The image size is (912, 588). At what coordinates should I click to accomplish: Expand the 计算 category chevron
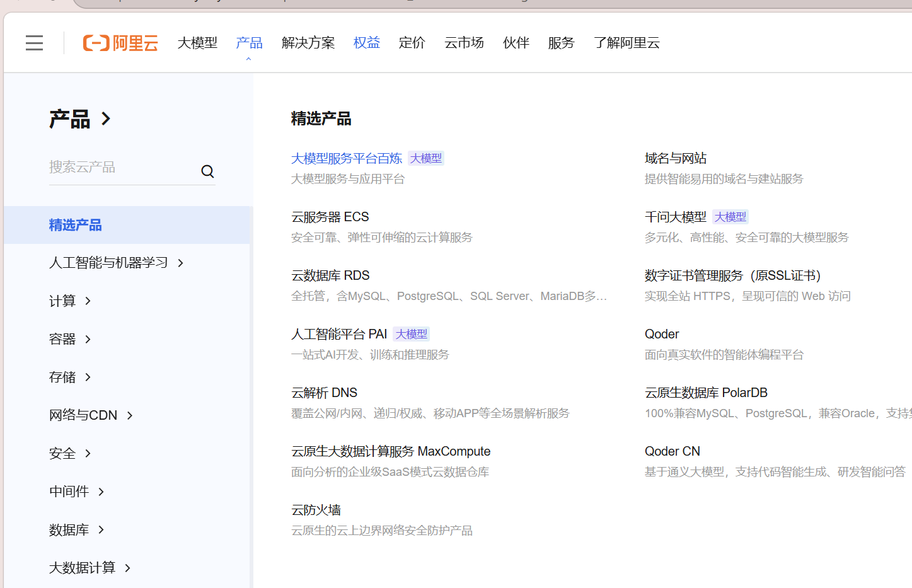pyautogui.click(x=88, y=301)
